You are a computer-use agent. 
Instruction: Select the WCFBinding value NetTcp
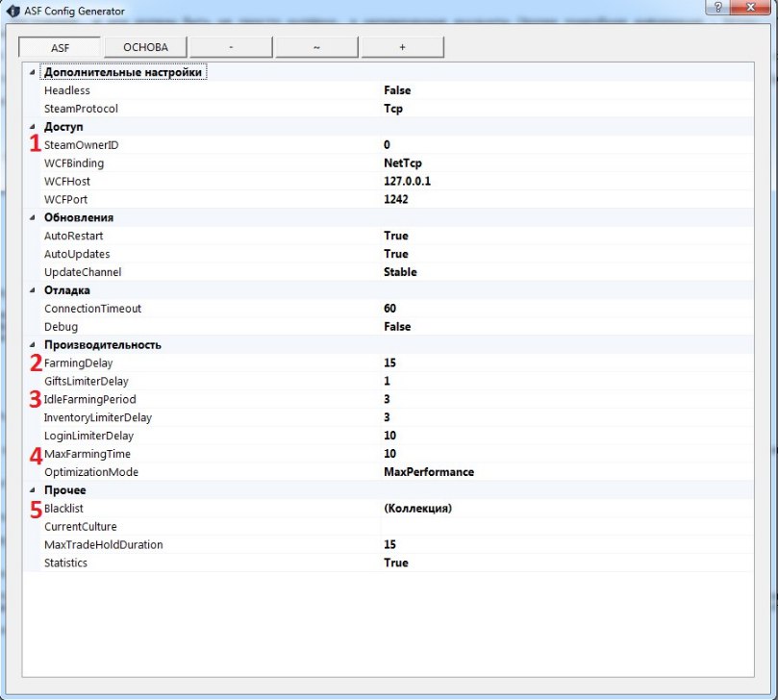(403, 163)
